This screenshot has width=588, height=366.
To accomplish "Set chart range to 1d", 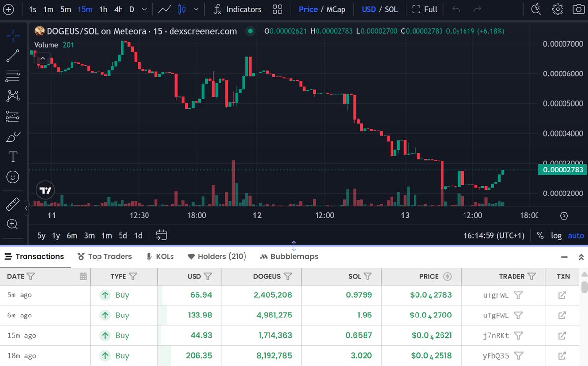I will (x=138, y=235).
